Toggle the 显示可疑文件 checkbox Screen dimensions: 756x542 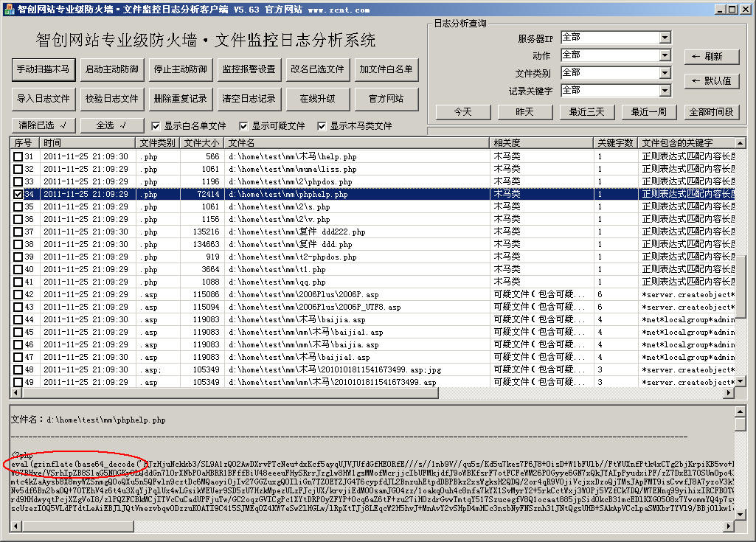(x=243, y=126)
